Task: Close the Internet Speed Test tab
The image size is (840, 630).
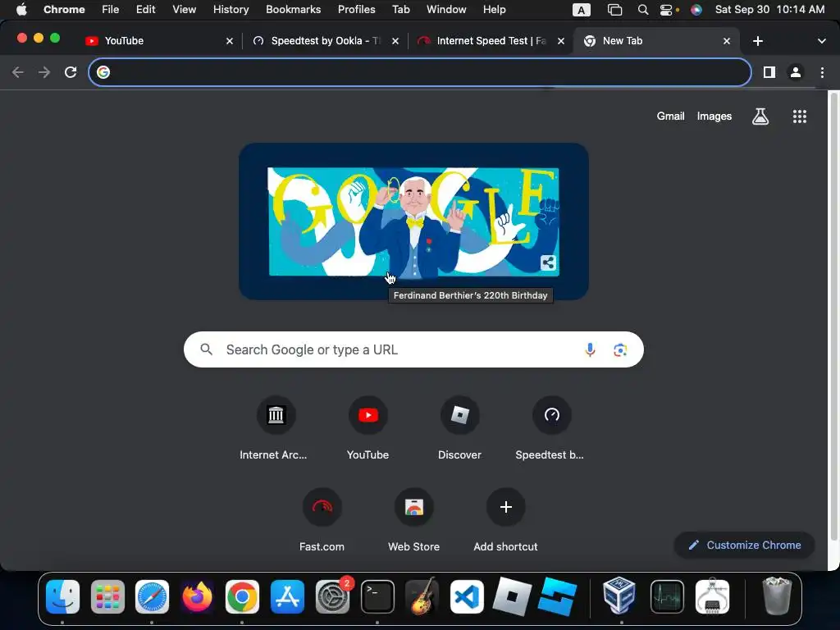Action: point(561,41)
